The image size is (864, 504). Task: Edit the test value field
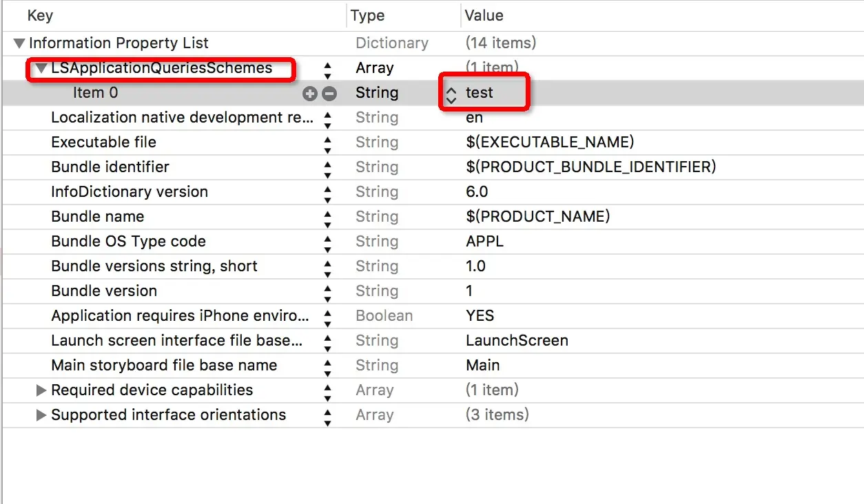pyautogui.click(x=480, y=93)
